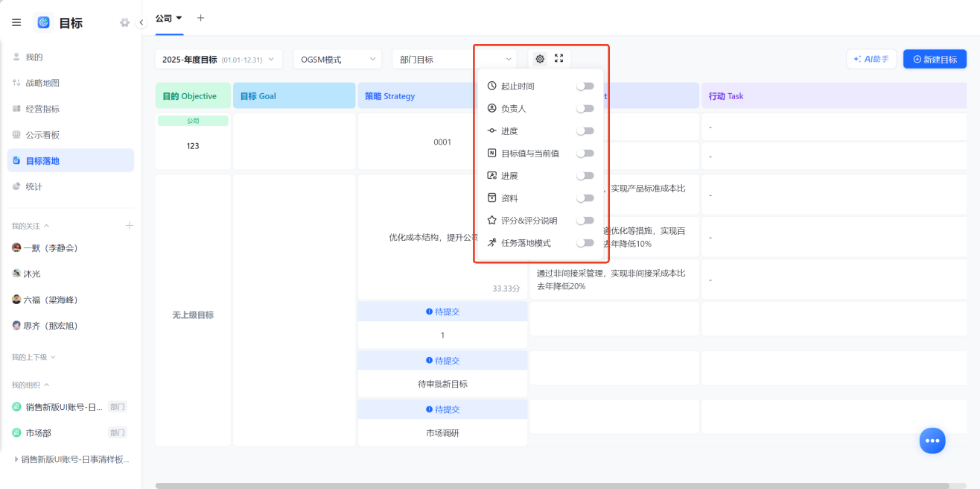Enable the 评分&评分说明 switch
980x489 pixels.
pyautogui.click(x=585, y=220)
